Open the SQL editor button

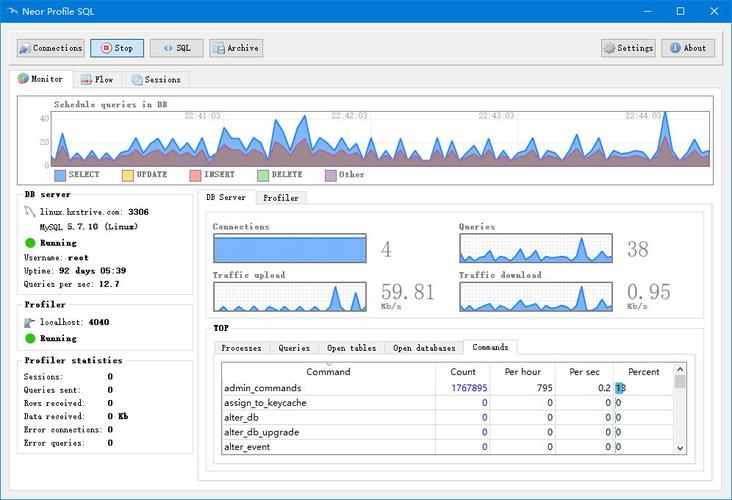[x=176, y=48]
